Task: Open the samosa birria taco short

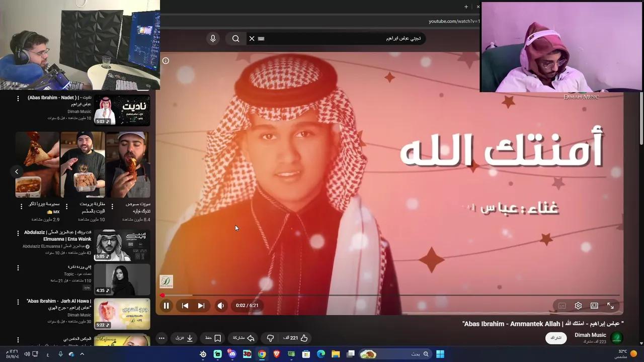Action: tap(37, 165)
